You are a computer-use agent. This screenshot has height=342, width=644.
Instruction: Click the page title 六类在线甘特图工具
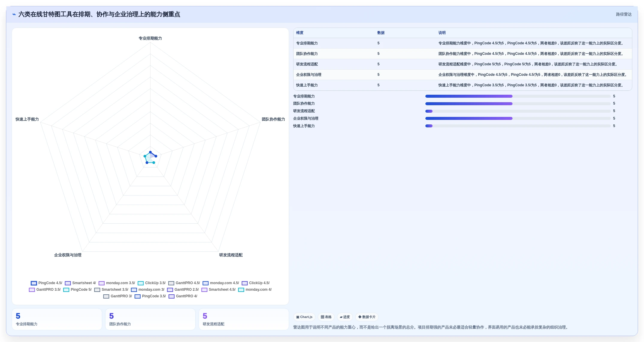coord(99,14)
